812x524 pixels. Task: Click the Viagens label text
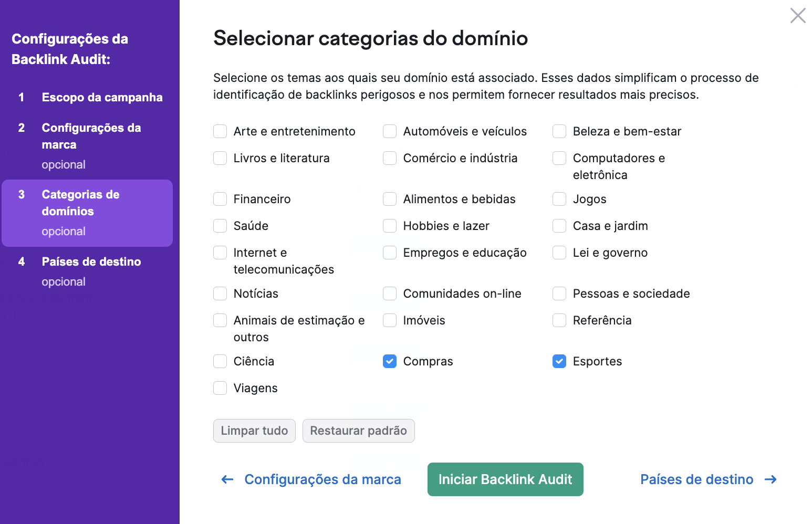click(256, 388)
